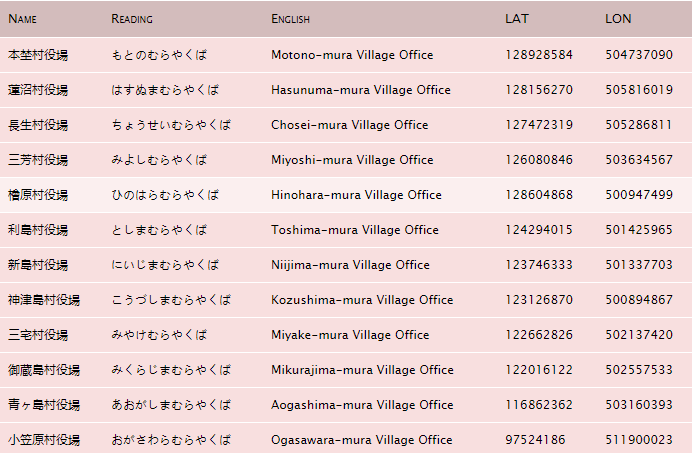Select the Kozushima-mura Village Office row
692x453 pixels.
tap(346, 300)
